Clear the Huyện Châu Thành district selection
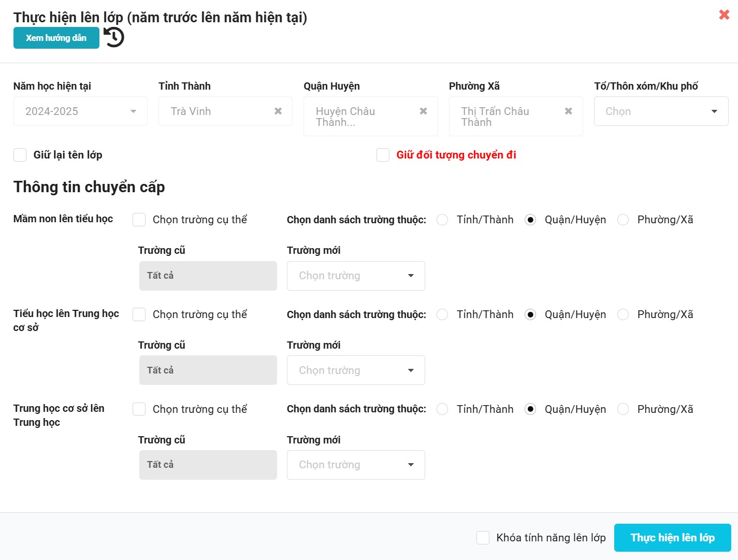 pyautogui.click(x=423, y=111)
